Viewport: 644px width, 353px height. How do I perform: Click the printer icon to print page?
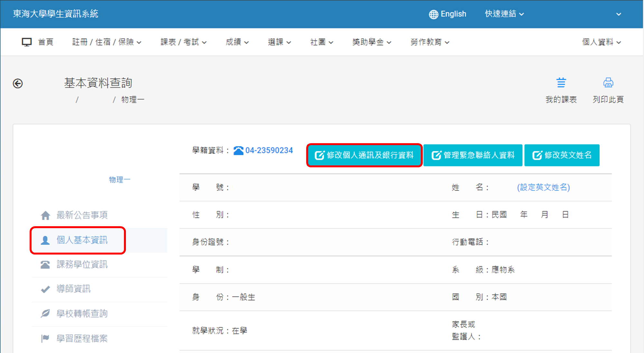tap(608, 83)
